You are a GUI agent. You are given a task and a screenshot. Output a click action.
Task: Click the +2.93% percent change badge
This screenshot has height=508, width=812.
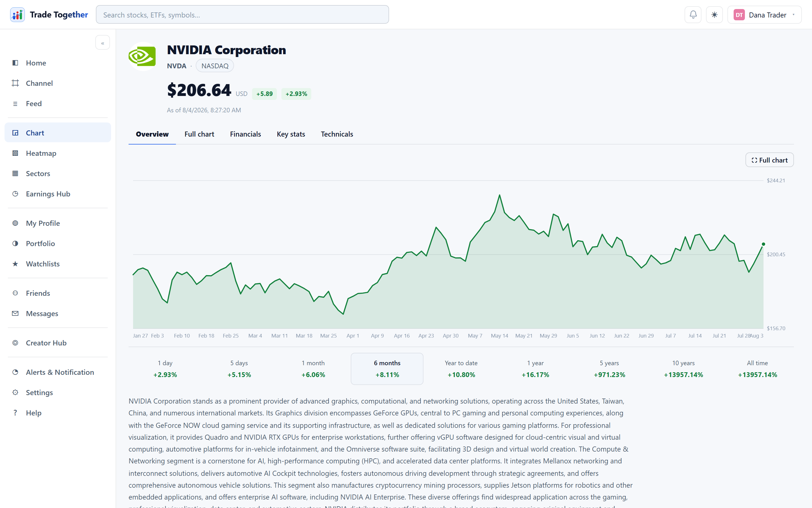click(x=296, y=94)
